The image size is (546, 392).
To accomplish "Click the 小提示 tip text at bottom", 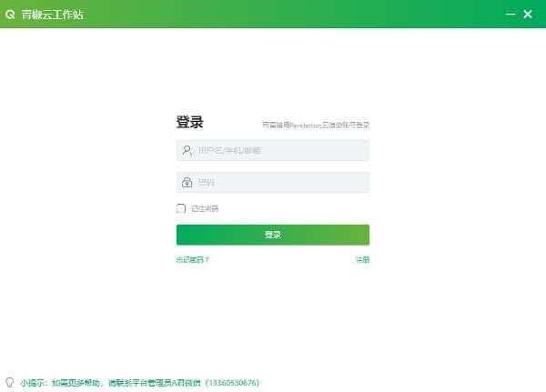I will (x=139, y=383).
